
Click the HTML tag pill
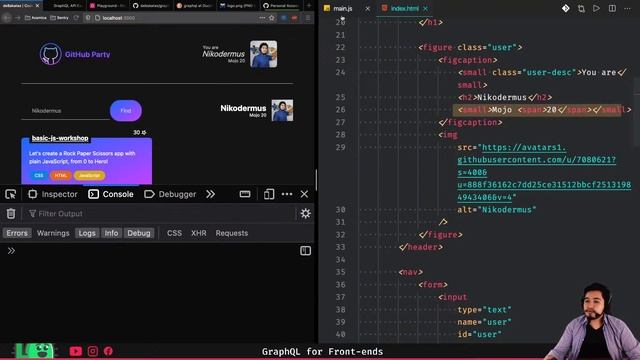click(x=60, y=176)
